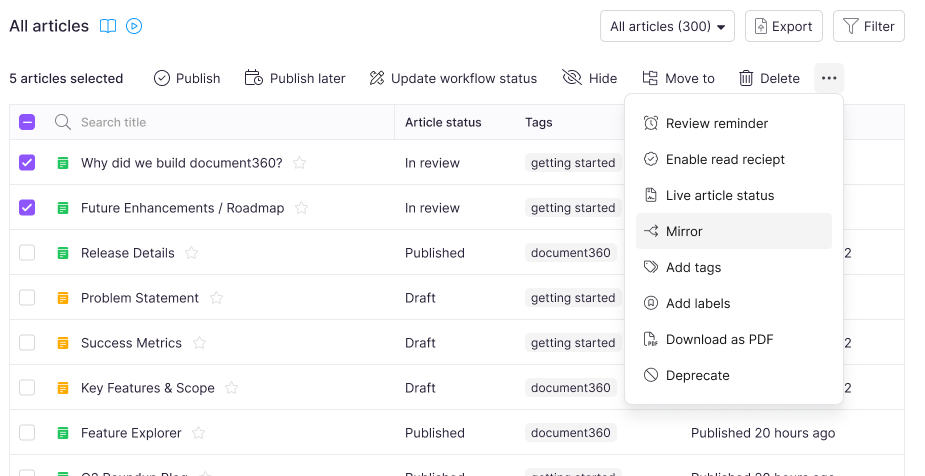Click the Publish checkmark action
The width and height of the screenshot is (925, 476).
[x=187, y=78]
